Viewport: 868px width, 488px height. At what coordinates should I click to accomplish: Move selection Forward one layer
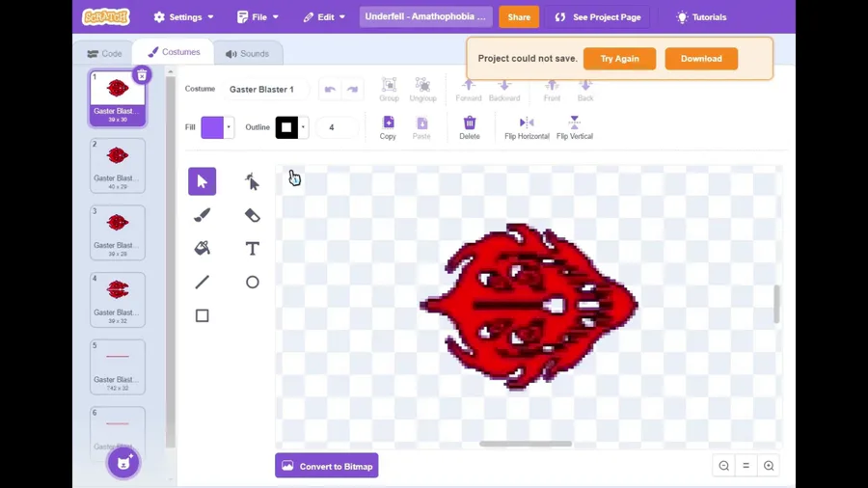click(469, 89)
